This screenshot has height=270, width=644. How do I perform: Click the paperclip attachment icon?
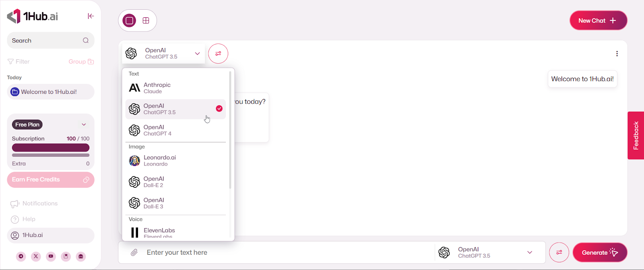pos(134,253)
